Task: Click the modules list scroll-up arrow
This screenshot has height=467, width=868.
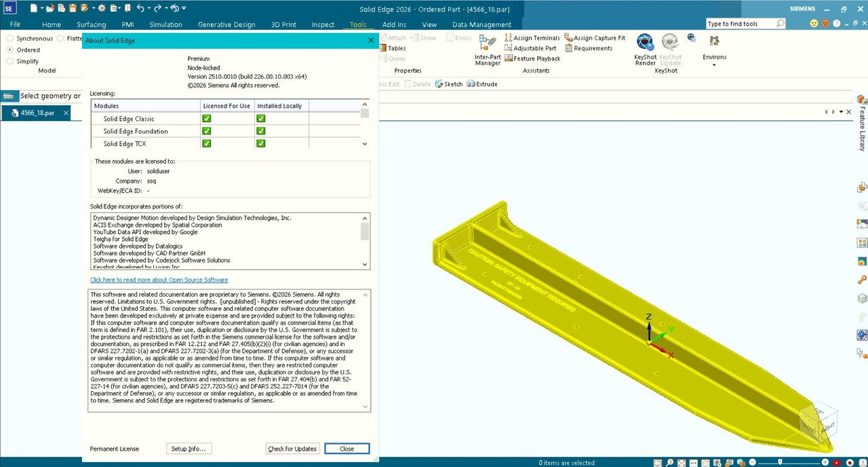Action: click(365, 105)
